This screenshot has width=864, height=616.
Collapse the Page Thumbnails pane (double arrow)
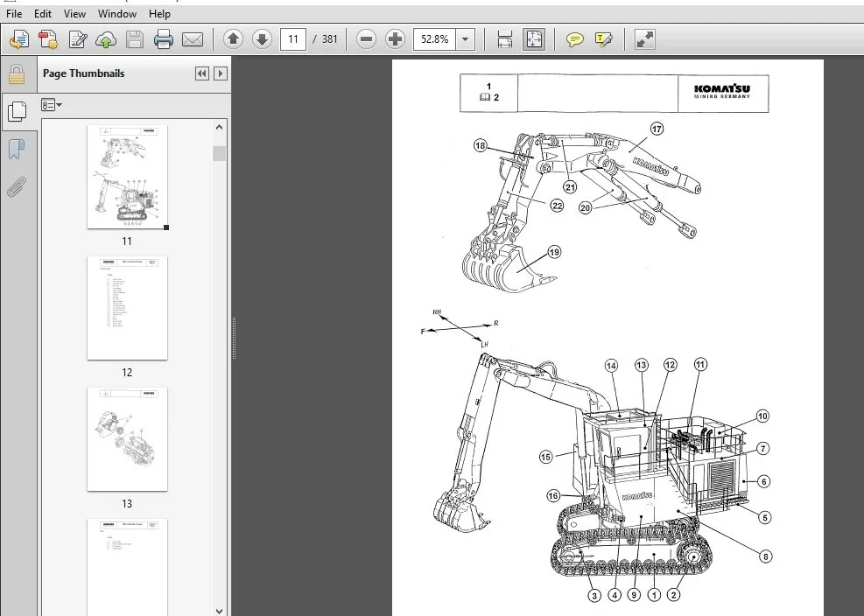(x=202, y=73)
